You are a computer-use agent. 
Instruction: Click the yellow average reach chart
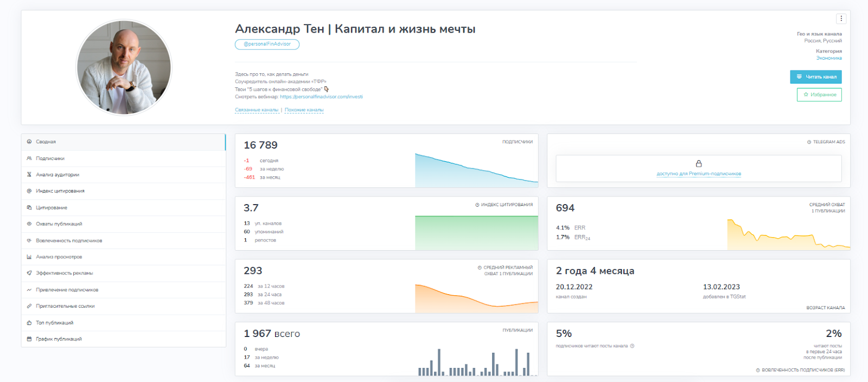click(x=789, y=234)
